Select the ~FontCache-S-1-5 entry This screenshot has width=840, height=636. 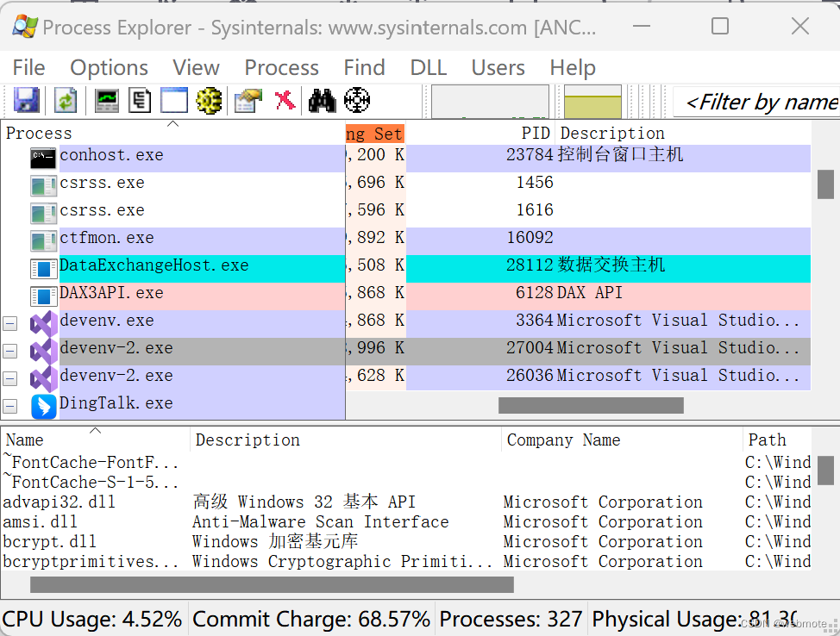click(91, 483)
